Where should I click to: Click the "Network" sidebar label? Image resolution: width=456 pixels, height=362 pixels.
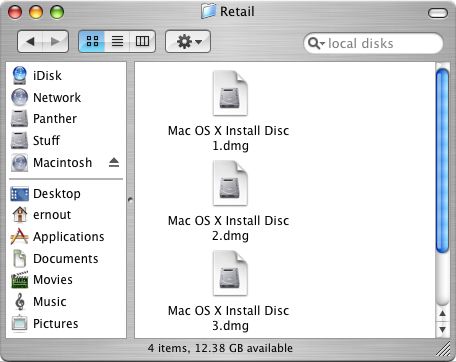tap(57, 98)
